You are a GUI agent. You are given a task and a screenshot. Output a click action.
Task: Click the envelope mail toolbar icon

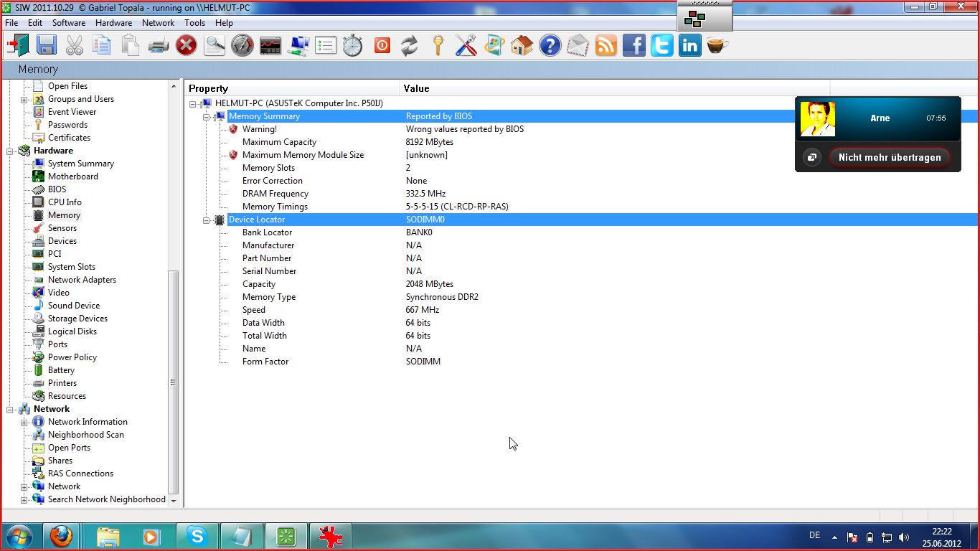578,46
